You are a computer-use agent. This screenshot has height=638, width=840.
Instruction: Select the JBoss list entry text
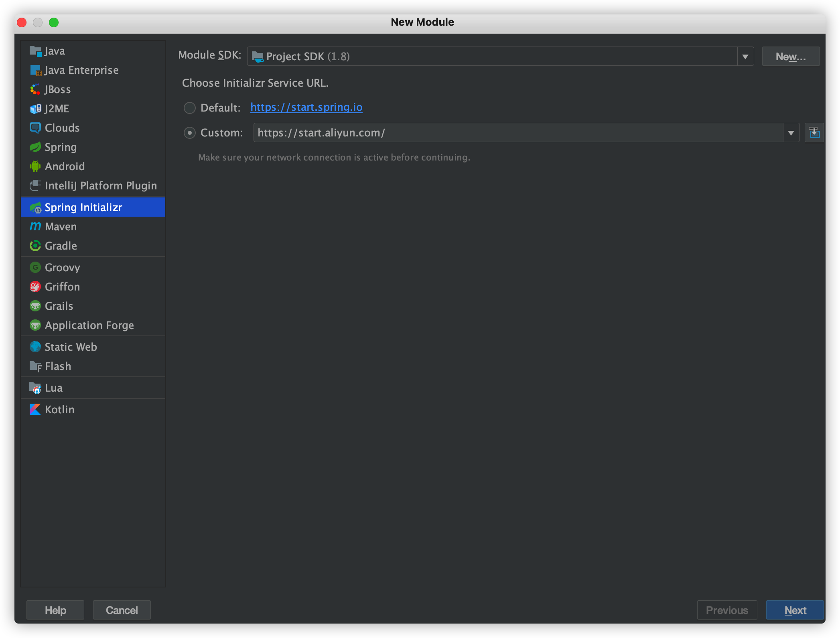pos(57,89)
